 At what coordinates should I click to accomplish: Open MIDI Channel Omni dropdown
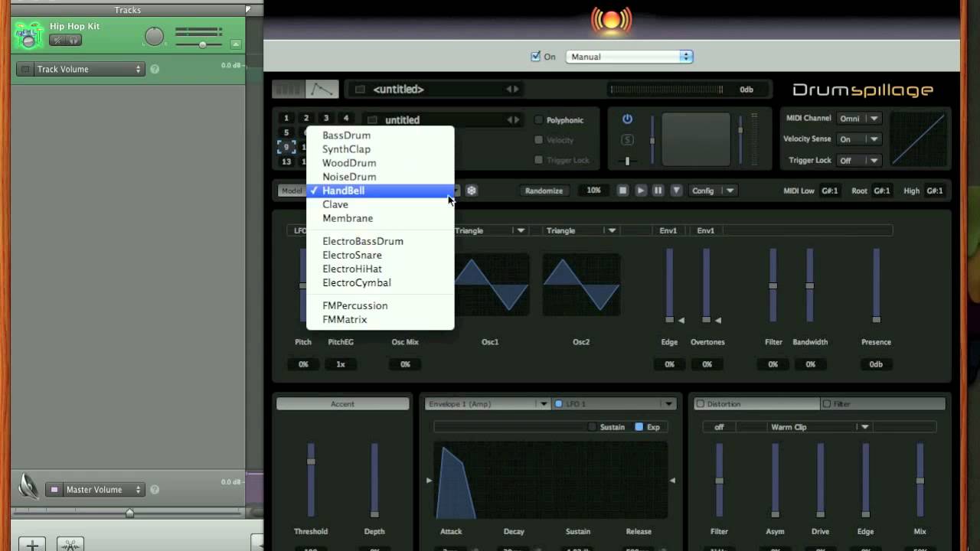click(x=860, y=119)
